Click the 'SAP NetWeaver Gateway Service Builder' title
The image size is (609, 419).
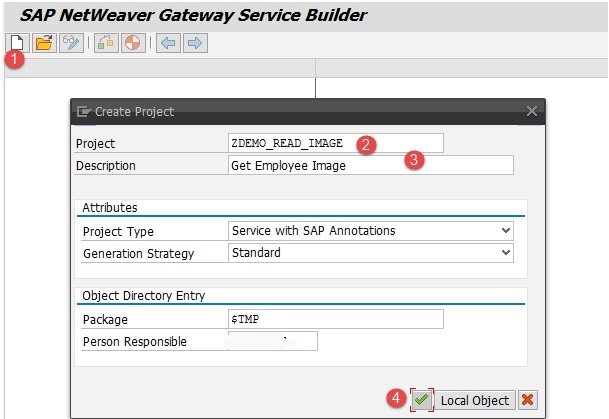point(193,16)
